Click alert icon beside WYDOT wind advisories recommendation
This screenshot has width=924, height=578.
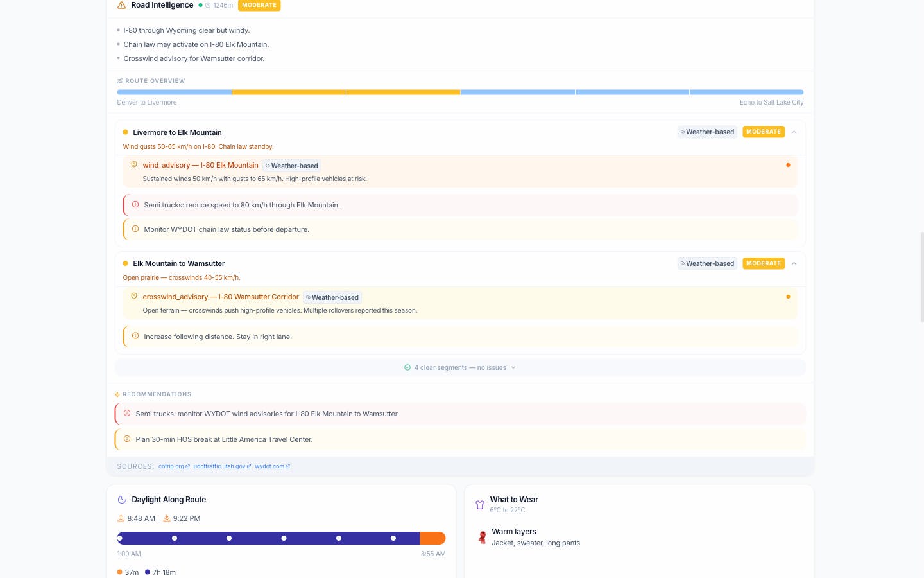127,414
